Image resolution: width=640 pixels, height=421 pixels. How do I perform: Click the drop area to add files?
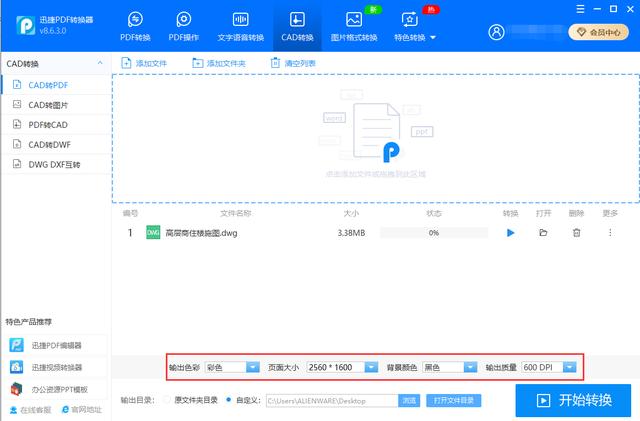(376, 138)
